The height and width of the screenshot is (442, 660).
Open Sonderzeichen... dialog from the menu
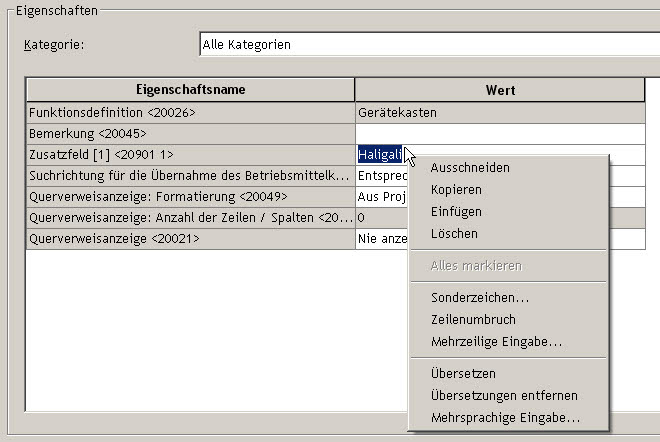click(x=479, y=298)
